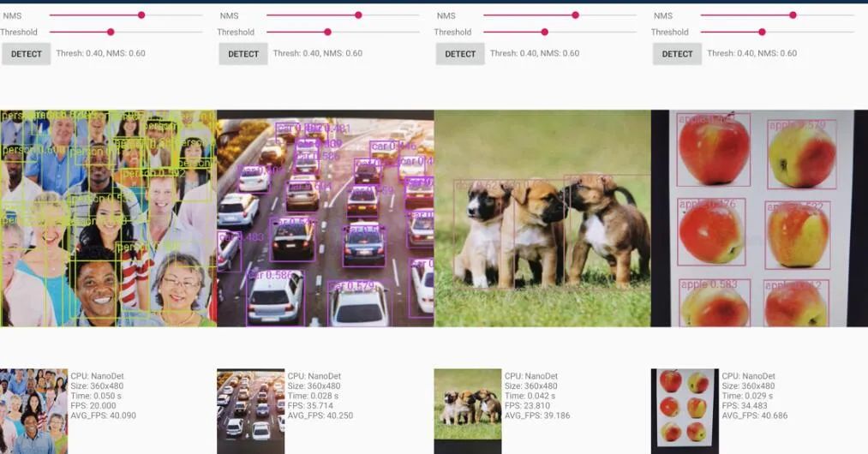This screenshot has height=454, width=868.
Task: Select the small highway cars thumbnail
Action: pyautogui.click(x=251, y=411)
